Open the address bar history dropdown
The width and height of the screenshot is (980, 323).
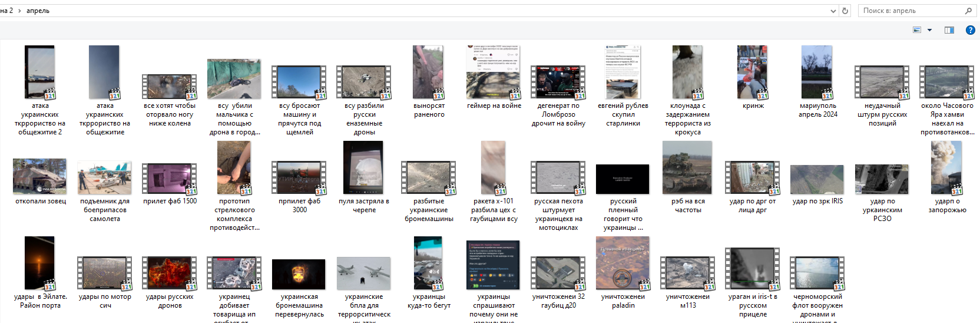(x=833, y=11)
